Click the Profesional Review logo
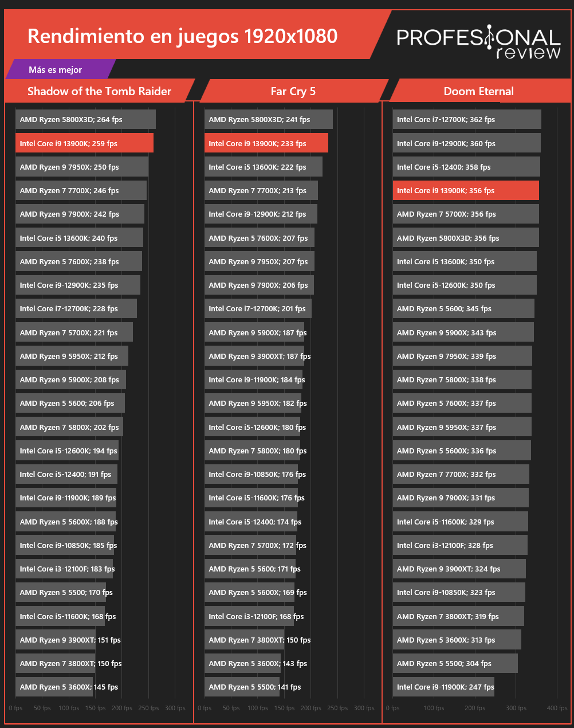The height and width of the screenshot is (728, 574). pyautogui.click(x=478, y=42)
